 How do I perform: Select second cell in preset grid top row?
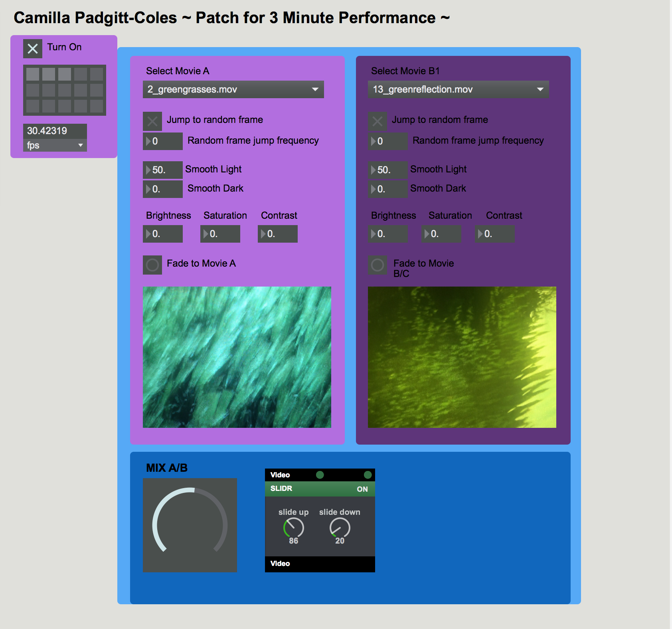click(x=49, y=74)
